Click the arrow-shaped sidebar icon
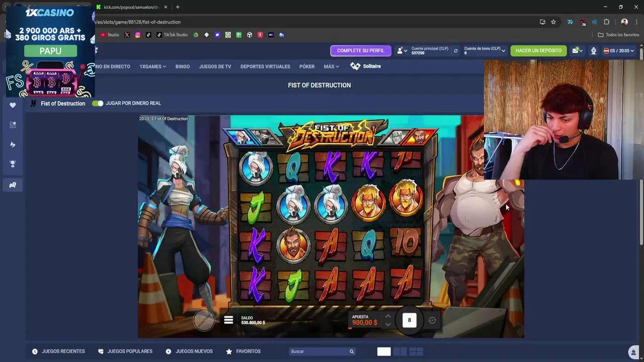Viewport: 644px width, 362px height. tap(13, 144)
